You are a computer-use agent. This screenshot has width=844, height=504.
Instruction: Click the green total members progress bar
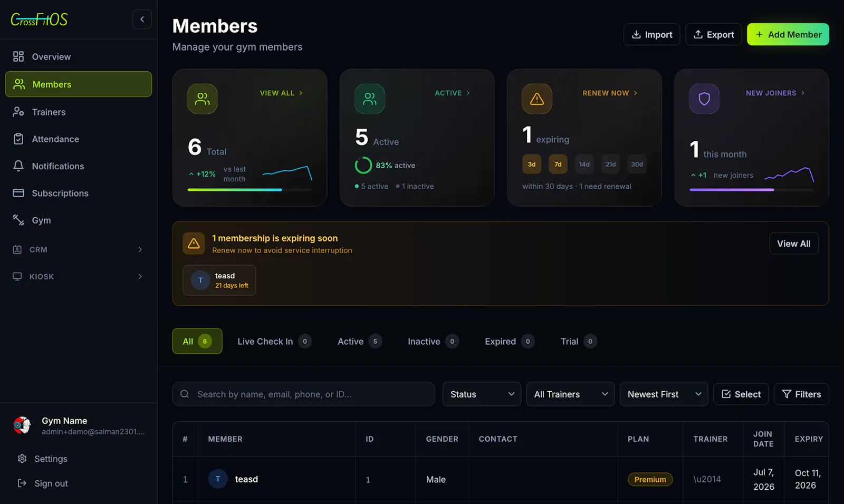[x=235, y=190]
